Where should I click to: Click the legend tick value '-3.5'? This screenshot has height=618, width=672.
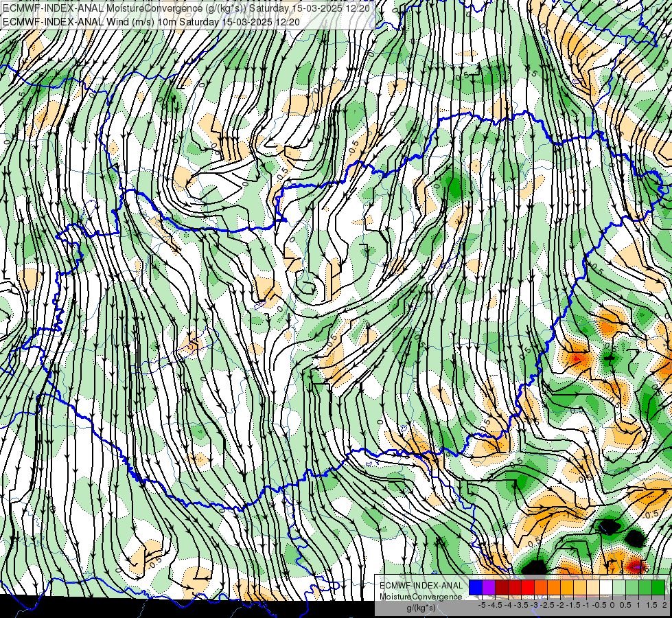click(521, 605)
